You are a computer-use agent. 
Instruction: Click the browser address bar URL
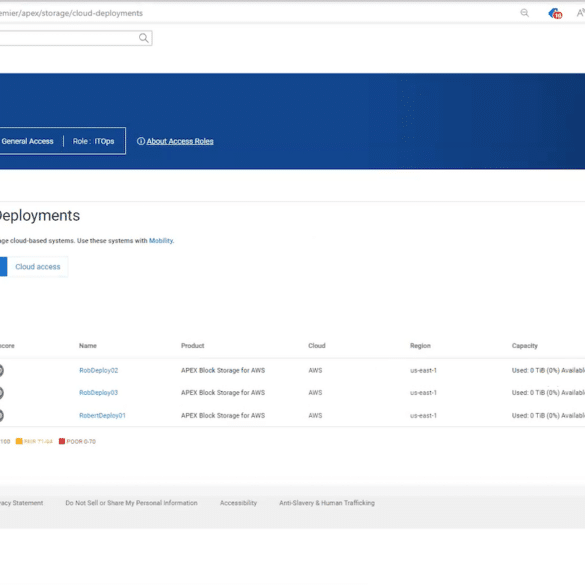pos(71,13)
